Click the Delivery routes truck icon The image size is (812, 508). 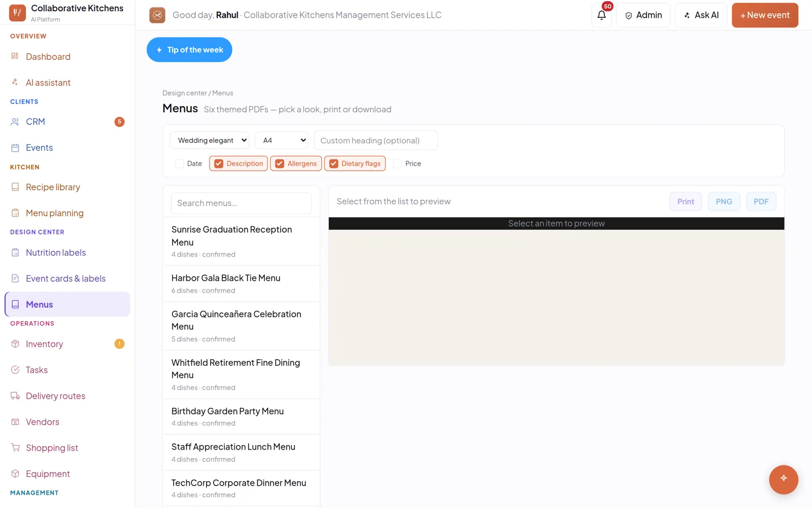pos(15,396)
